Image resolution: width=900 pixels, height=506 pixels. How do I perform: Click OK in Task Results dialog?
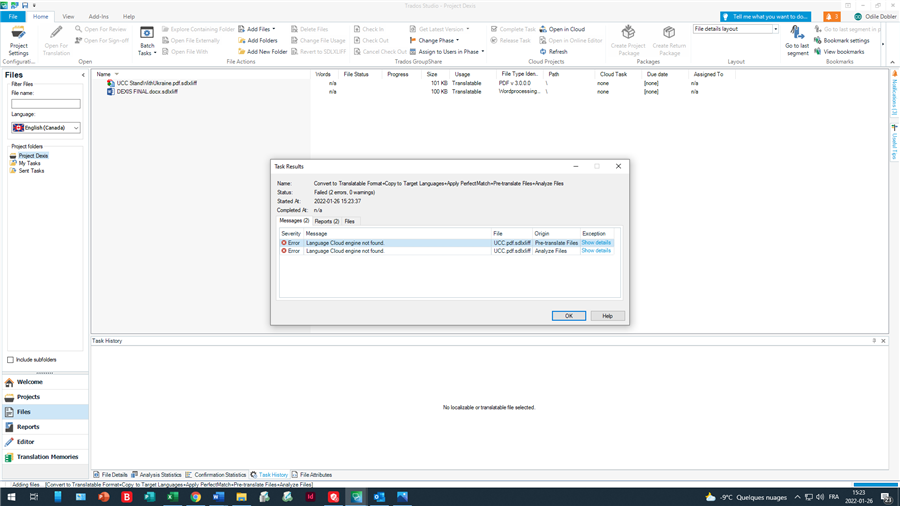[569, 316]
